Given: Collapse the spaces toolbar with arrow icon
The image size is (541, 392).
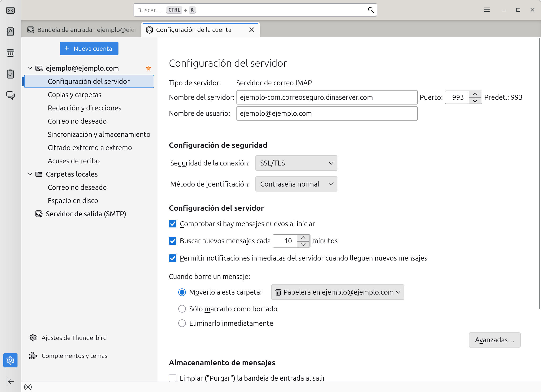Looking at the screenshot, I should tap(10, 381).
